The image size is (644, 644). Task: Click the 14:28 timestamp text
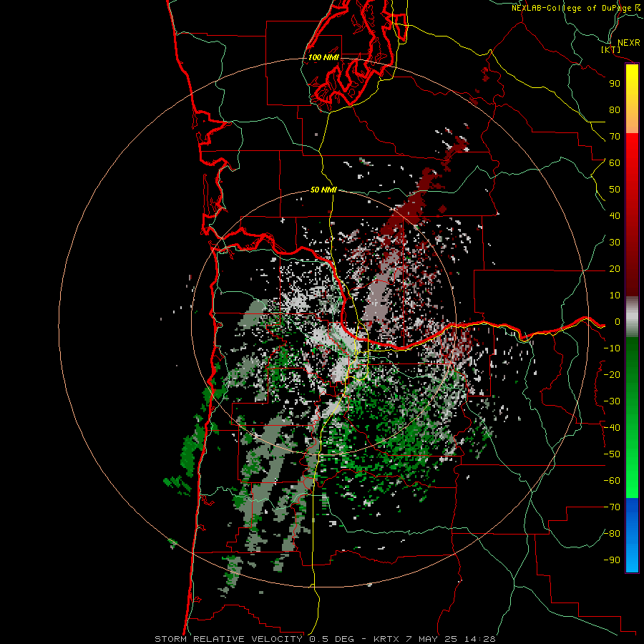point(479,639)
